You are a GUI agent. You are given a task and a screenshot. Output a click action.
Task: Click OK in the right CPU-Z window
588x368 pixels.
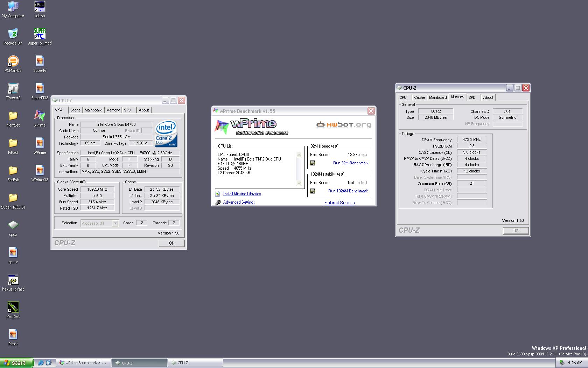(516, 231)
